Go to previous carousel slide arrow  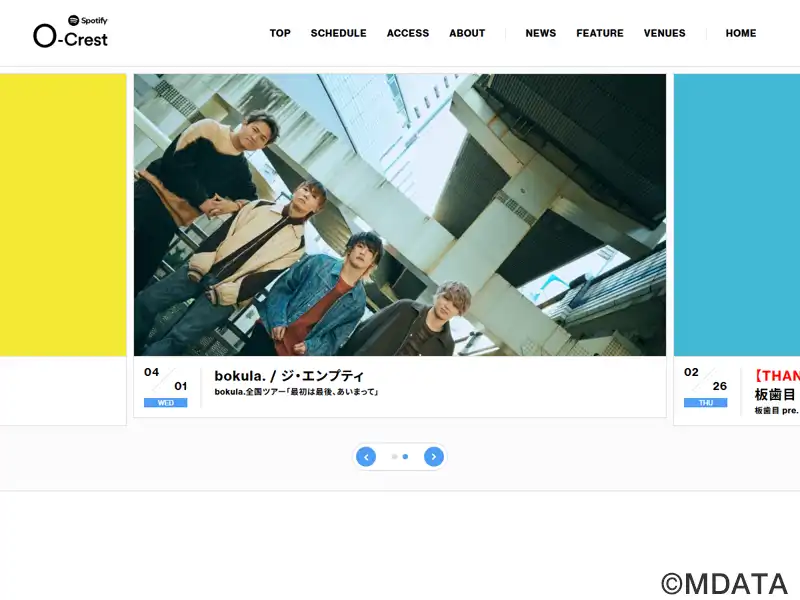tap(366, 457)
